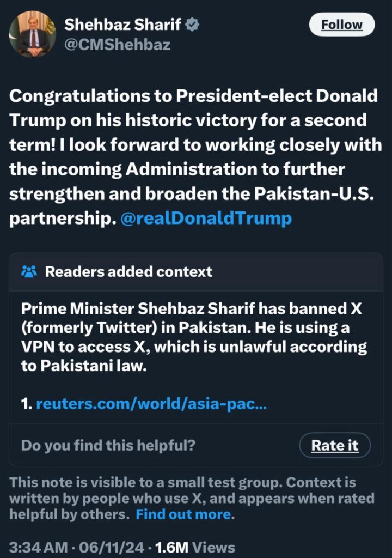The image size is (392, 558).
Task: Click the 'Do you find this helpful?' prompt
Action: (x=108, y=445)
